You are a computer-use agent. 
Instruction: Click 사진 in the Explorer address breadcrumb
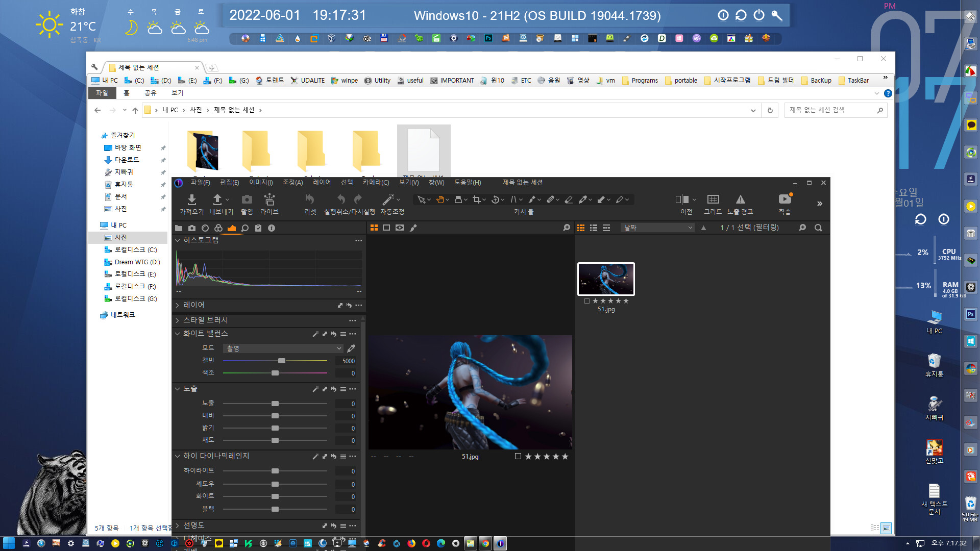[196, 110]
